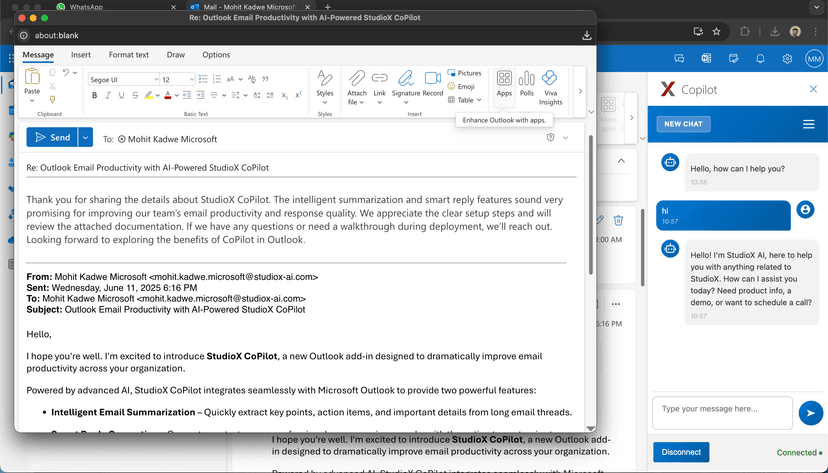
Task: Toggle Underline text formatting
Action: (121, 96)
